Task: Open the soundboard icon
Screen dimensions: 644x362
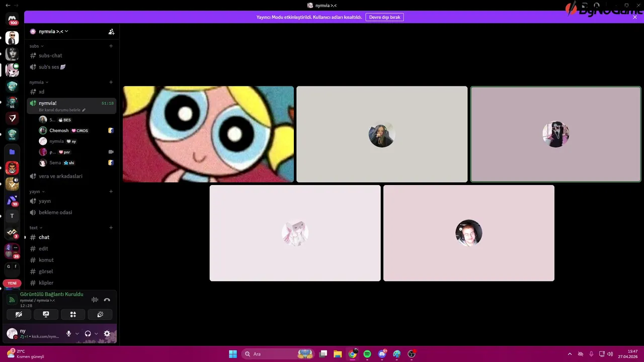Action: point(100,314)
